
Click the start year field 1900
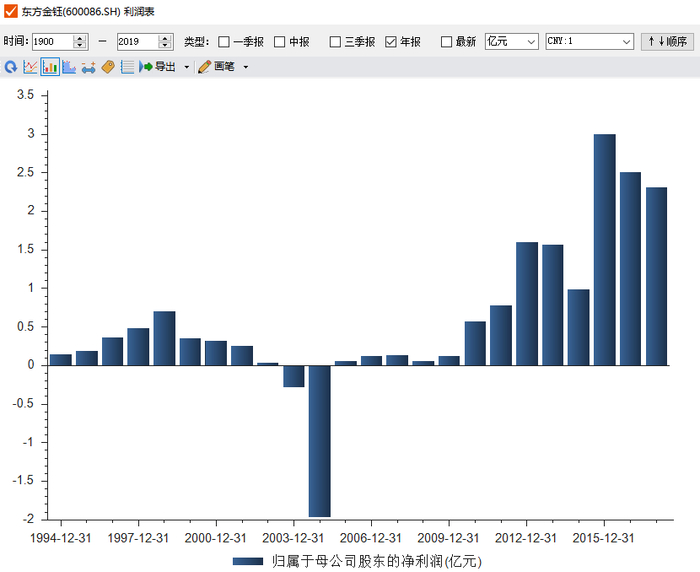point(52,42)
